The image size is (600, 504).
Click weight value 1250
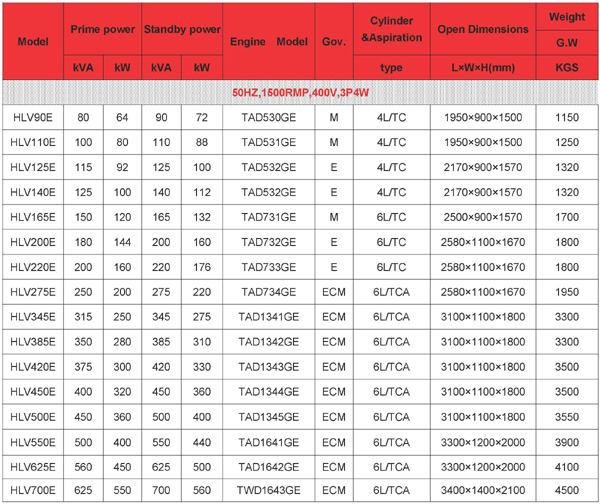coord(567,142)
